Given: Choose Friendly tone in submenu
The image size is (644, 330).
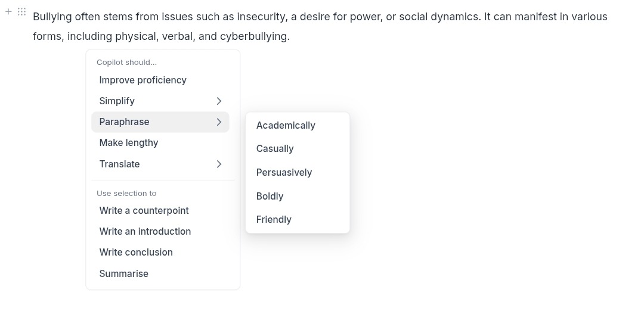Looking at the screenshot, I should pos(298,220).
